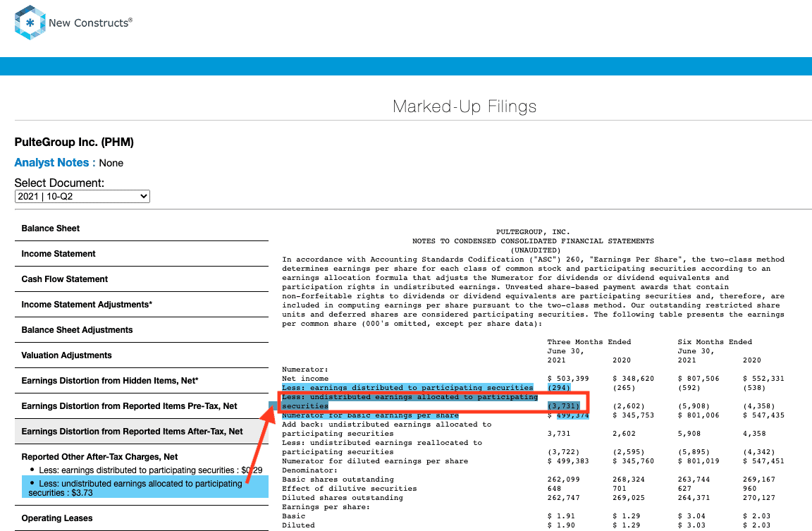Click 'Numerator for diluted earnings per share' row label
The width and height of the screenshot is (812, 531).
pyautogui.click(x=375, y=461)
